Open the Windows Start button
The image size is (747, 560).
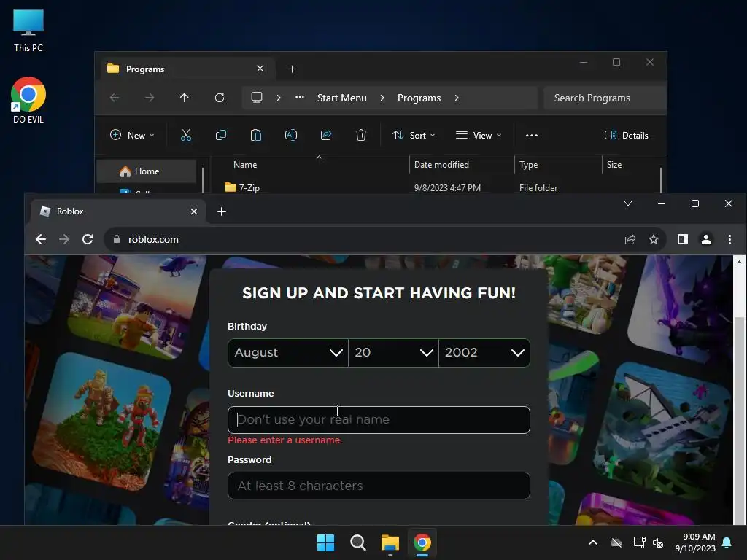[326, 542]
